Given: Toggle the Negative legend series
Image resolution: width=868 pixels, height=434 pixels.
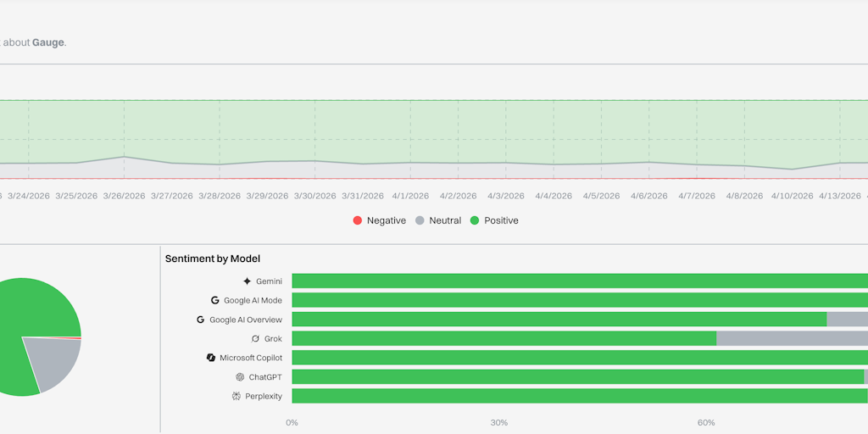Looking at the screenshot, I should (x=379, y=220).
